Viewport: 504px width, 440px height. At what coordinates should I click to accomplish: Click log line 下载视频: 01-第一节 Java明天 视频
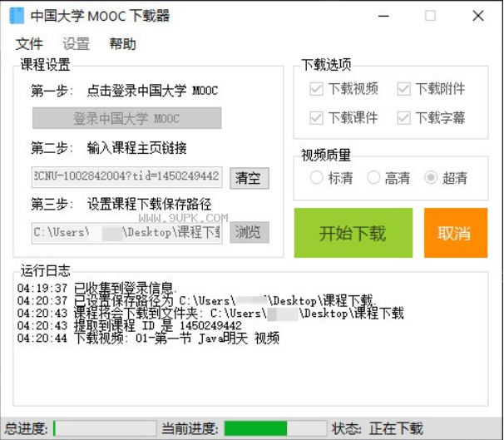[148, 339]
